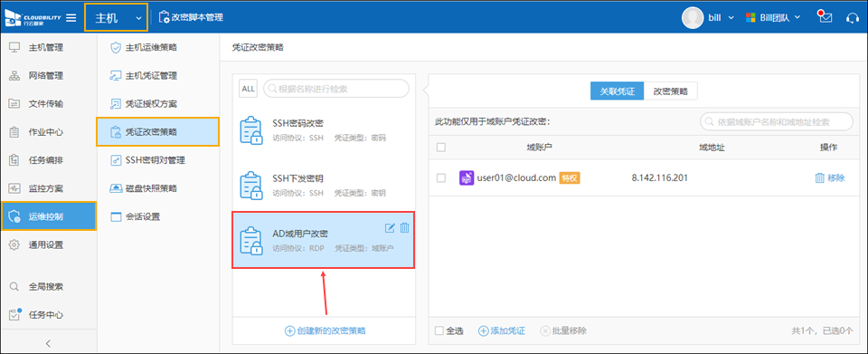
Task: Collapse the left sidebar chevron
Action: 48,343
